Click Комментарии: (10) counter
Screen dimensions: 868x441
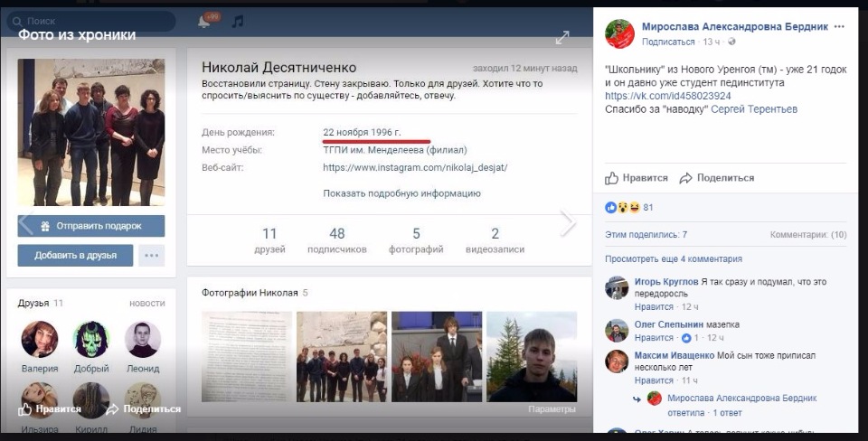[x=808, y=235]
